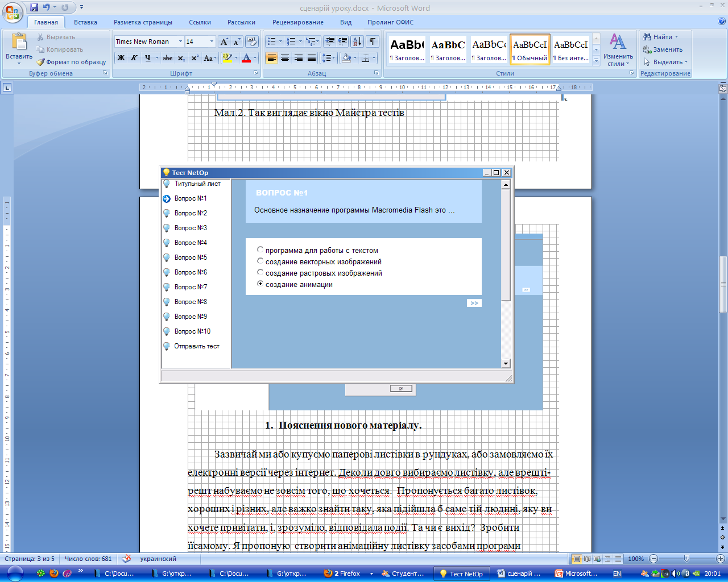
Task: Clear formatting with eraser icon
Action: point(253,41)
